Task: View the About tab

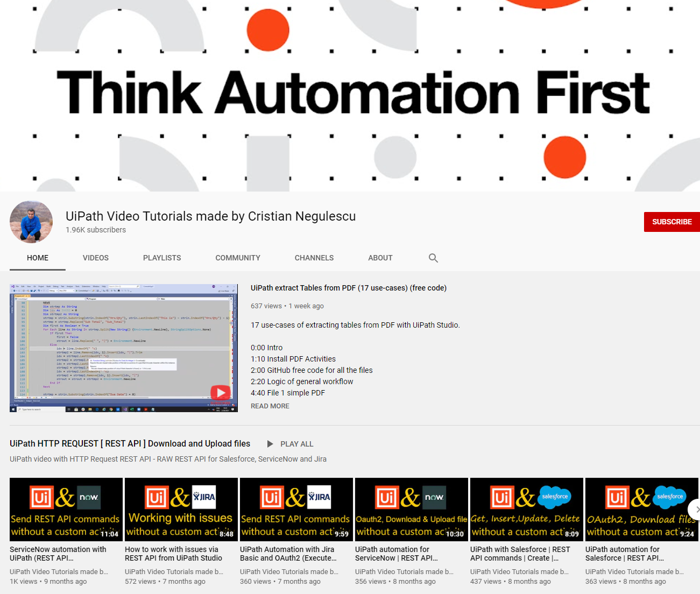Action: tap(380, 258)
